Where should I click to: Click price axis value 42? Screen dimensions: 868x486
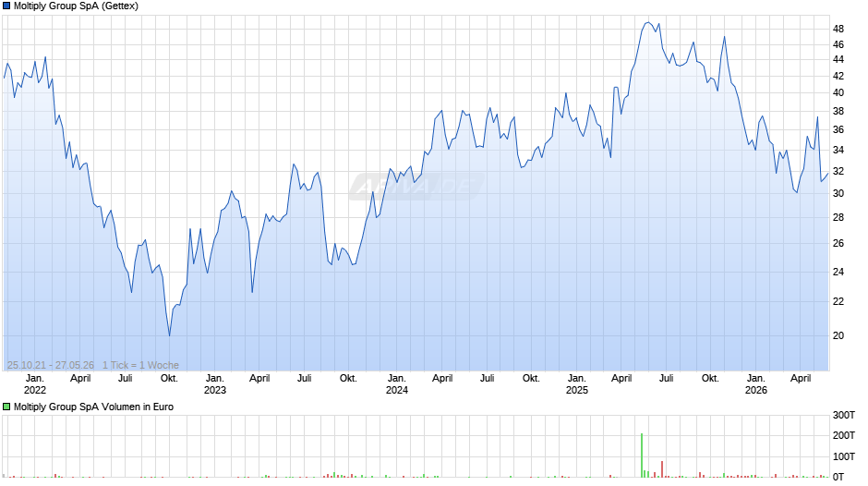click(x=838, y=76)
